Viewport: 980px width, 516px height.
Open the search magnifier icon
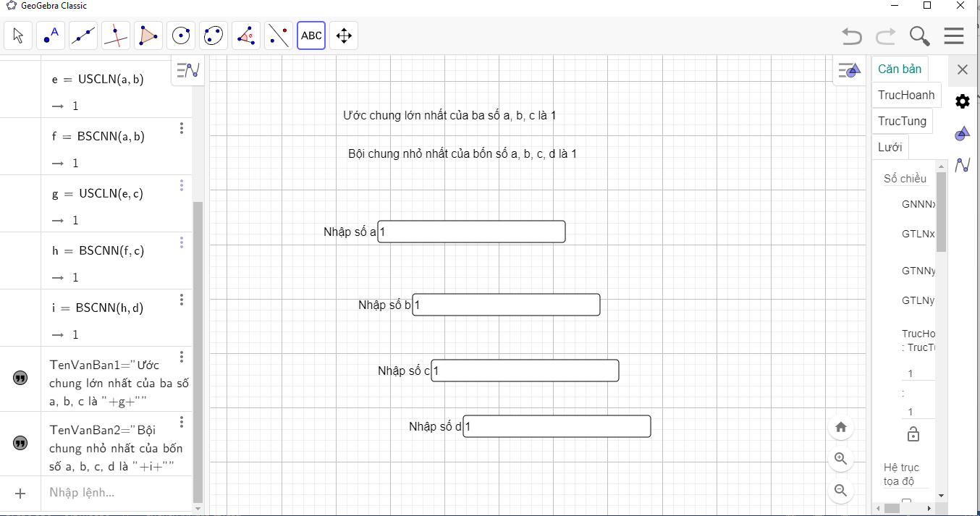[x=920, y=35]
